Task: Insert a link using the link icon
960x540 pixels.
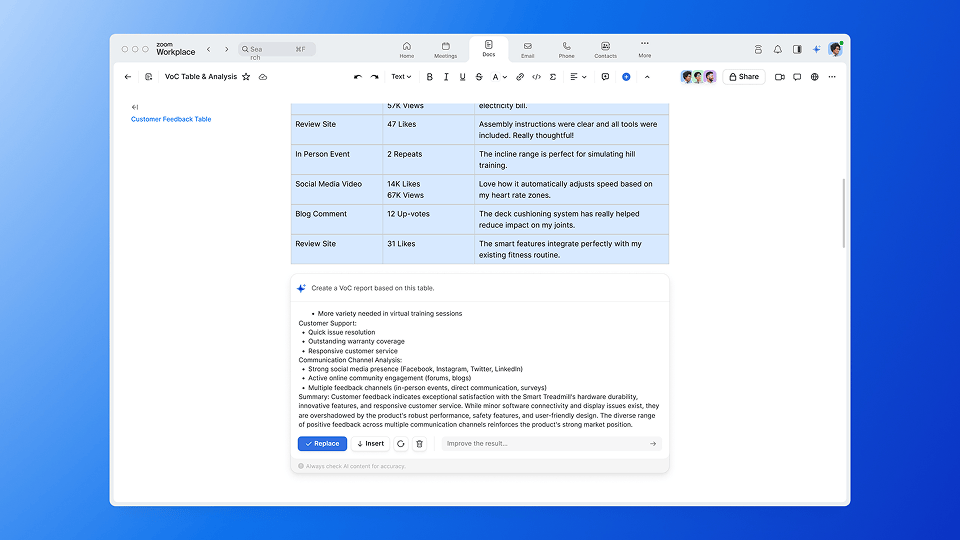Action: tap(520, 77)
